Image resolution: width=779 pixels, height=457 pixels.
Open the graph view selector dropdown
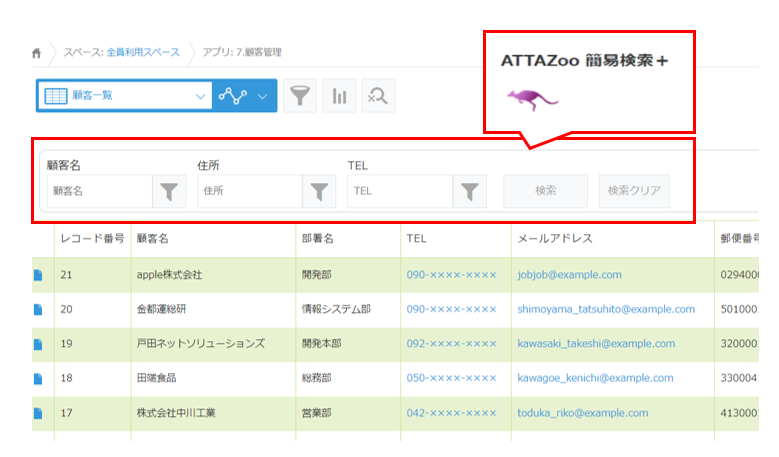click(x=245, y=96)
